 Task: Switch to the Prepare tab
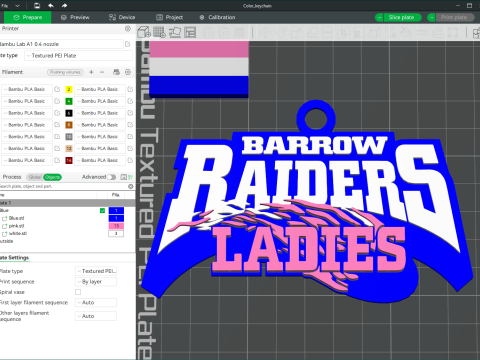(28, 17)
